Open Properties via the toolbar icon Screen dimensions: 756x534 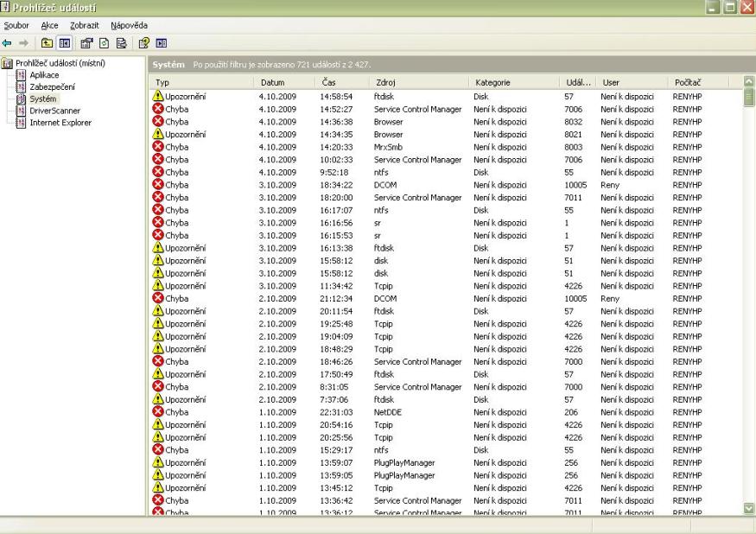[x=87, y=41]
